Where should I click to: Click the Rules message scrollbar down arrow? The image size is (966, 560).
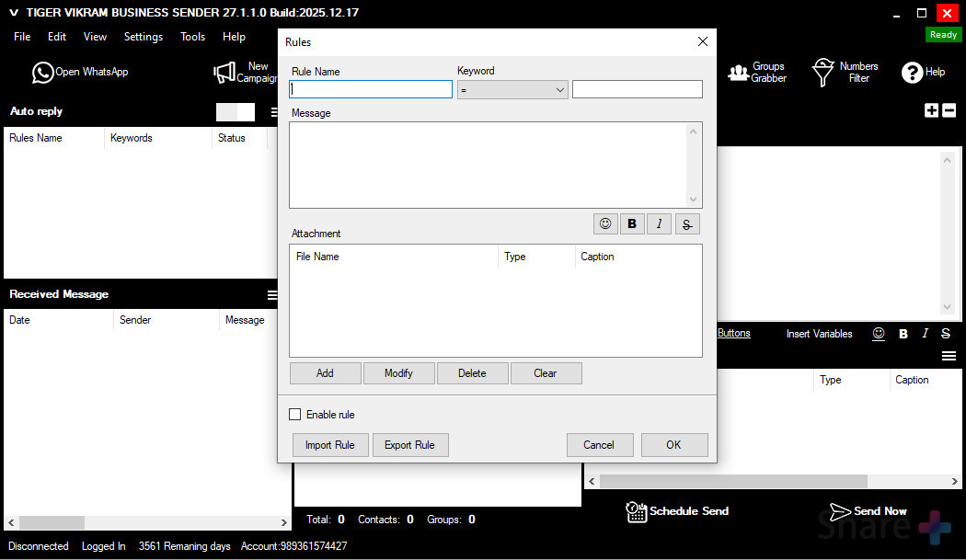pyautogui.click(x=693, y=199)
